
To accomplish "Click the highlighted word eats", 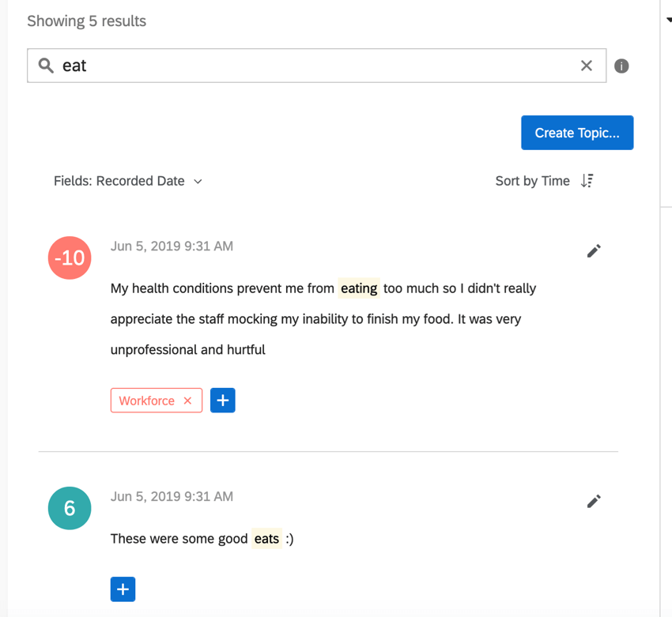I will (x=266, y=539).
